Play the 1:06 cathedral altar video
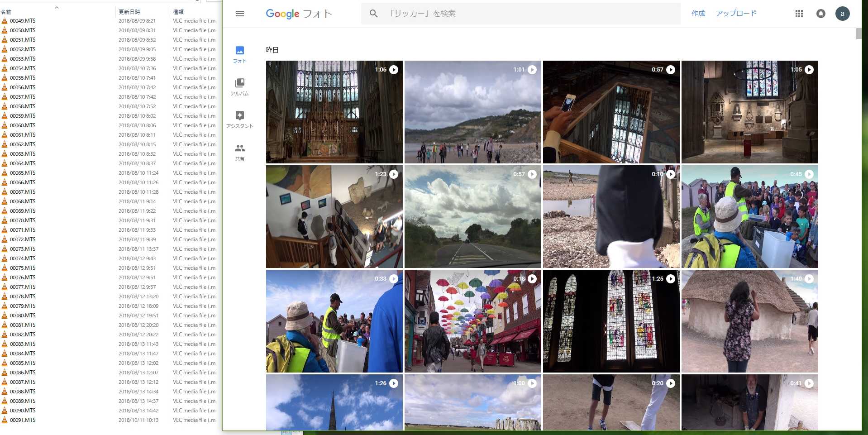 [x=334, y=112]
